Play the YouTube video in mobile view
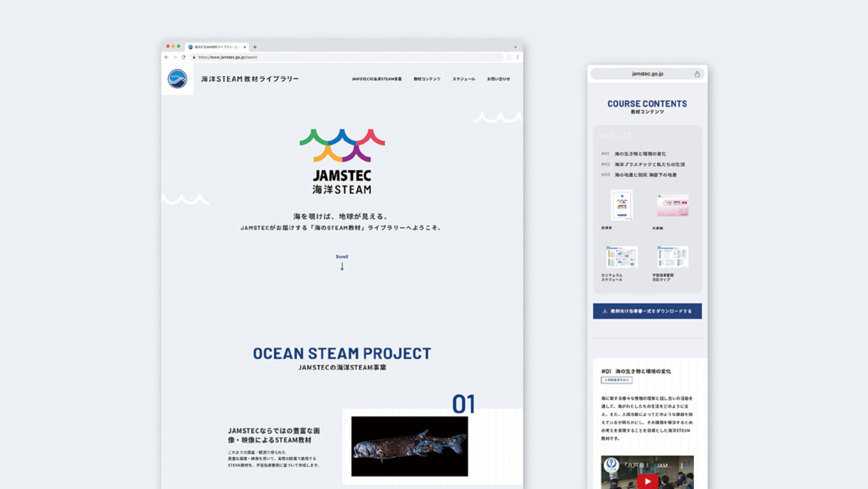This screenshot has width=868, height=489. coord(647,481)
